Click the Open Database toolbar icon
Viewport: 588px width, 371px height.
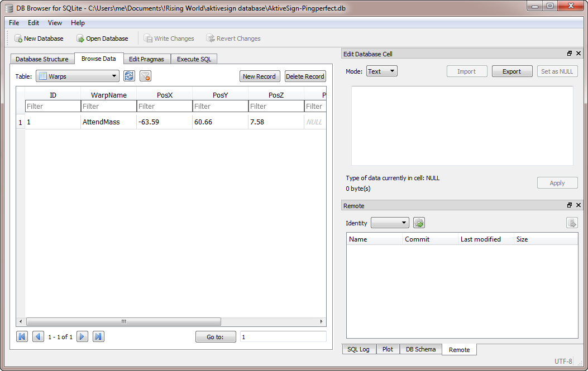point(80,38)
